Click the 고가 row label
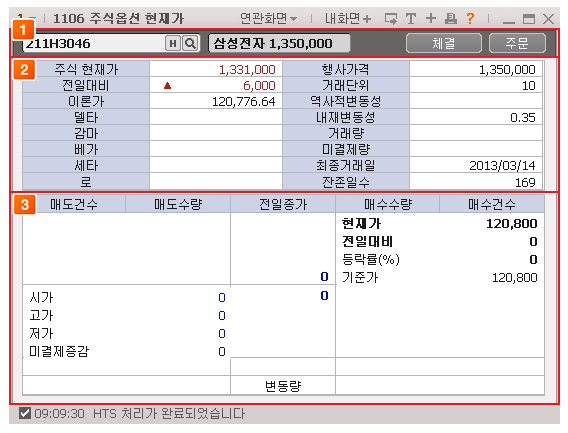The image size is (568, 433). point(41,315)
